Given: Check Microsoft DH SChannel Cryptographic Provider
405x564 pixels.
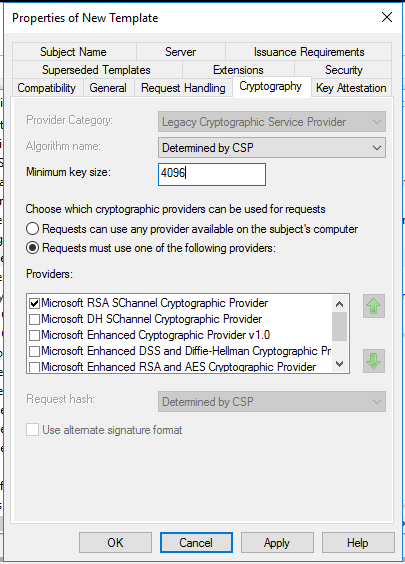Looking at the screenshot, I should [x=35, y=319].
